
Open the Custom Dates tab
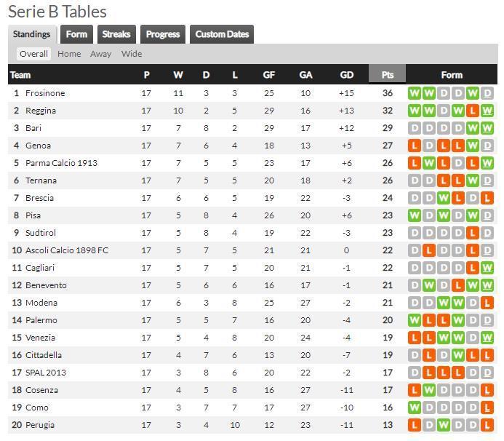[x=222, y=34]
